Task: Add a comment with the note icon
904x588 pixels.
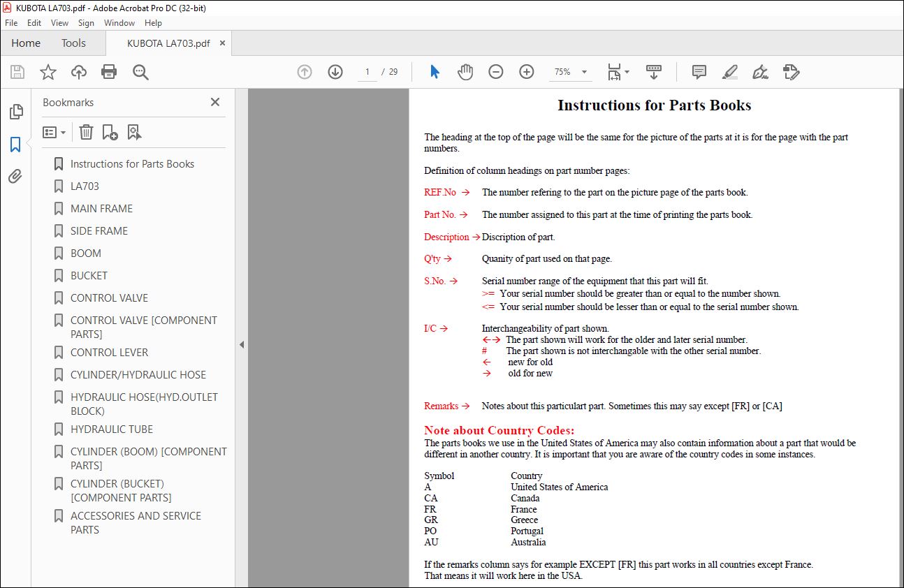Action: point(699,72)
